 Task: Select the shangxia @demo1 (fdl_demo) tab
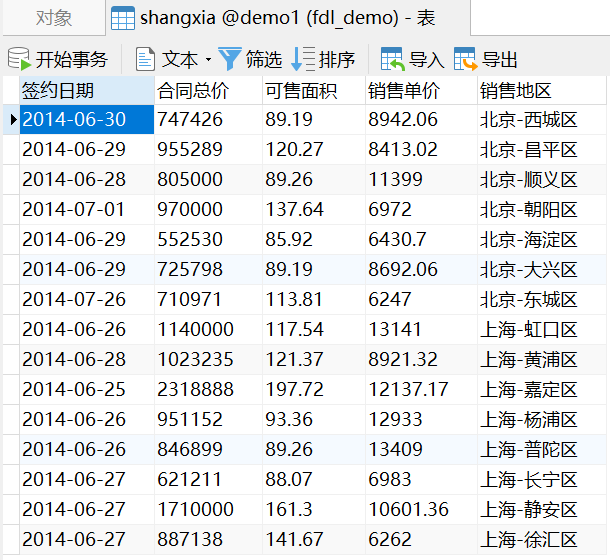coord(288,18)
